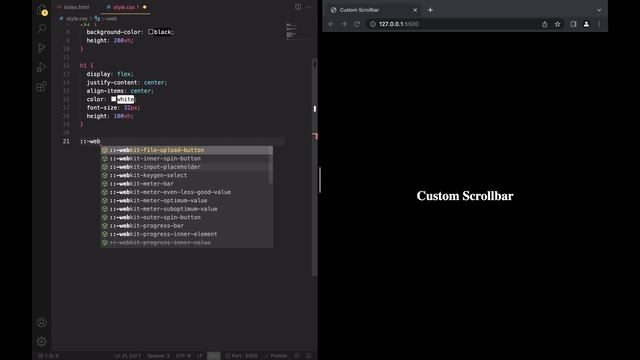Click the 'align-items' property text
The image size is (640, 360).
pyautogui.click(x=105, y=91)
